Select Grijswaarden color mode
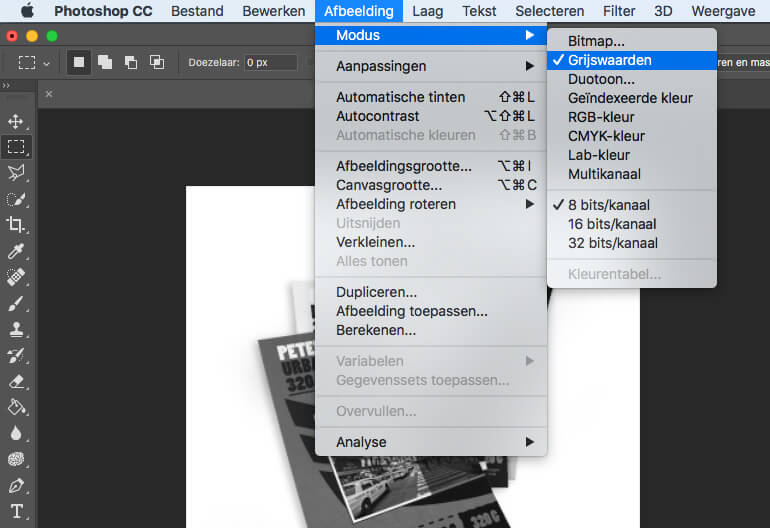This screenshot has width=770, height=528. click(x=632, y=60)
